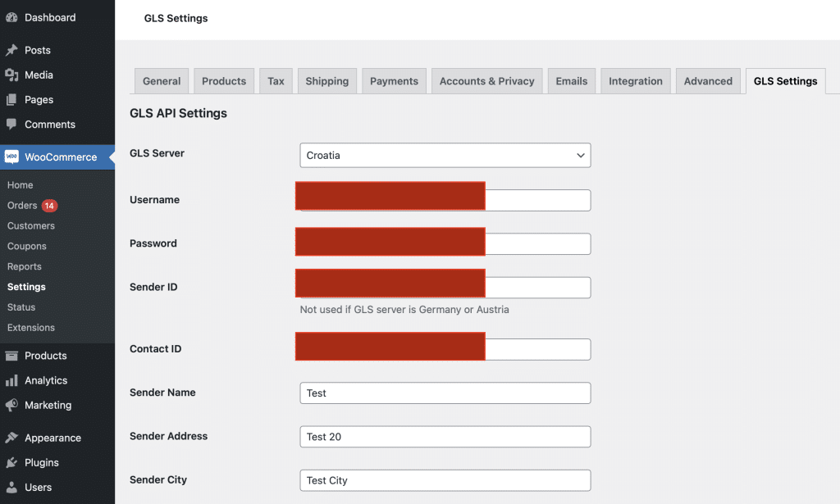This screenshot has height=504, width=840.
Task: Click the Sender Name field containing Test
Action: tap(445, 393)
